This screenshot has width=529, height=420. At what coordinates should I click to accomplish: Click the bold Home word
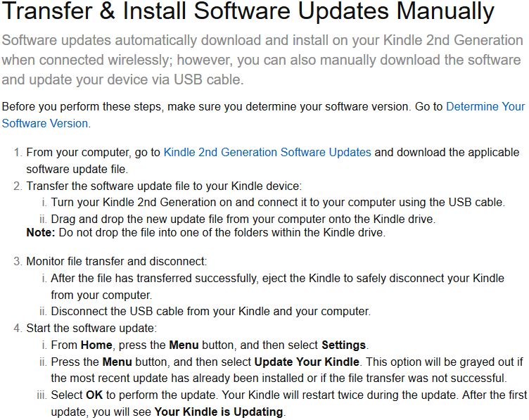point(95,345)
